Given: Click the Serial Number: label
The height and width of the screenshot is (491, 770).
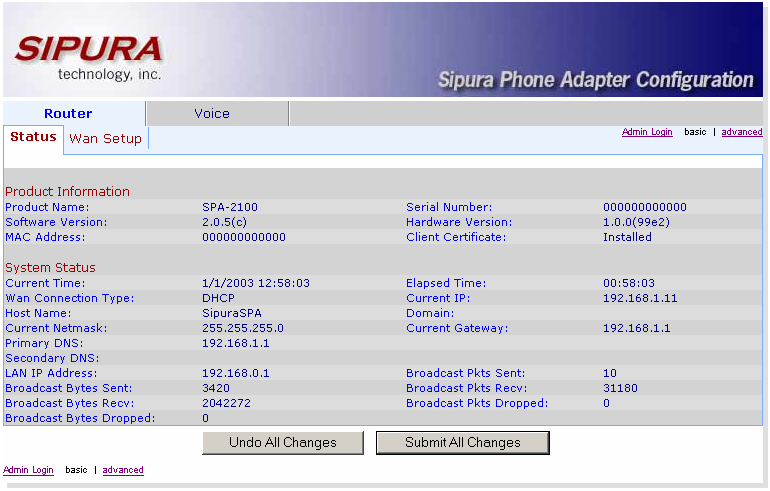Looking at the screenshot, I should coord(449,207).
